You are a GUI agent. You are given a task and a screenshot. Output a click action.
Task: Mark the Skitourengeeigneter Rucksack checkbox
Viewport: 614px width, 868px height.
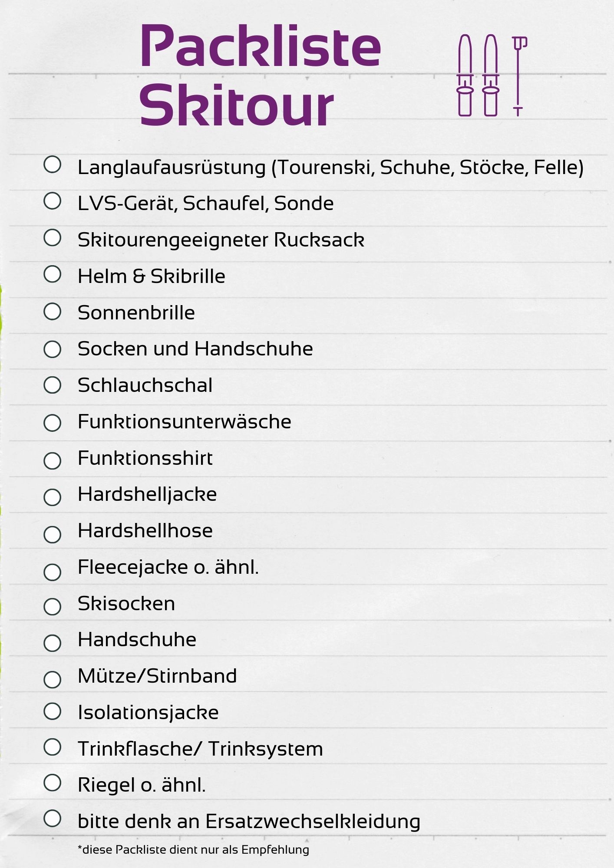(53, 237)
